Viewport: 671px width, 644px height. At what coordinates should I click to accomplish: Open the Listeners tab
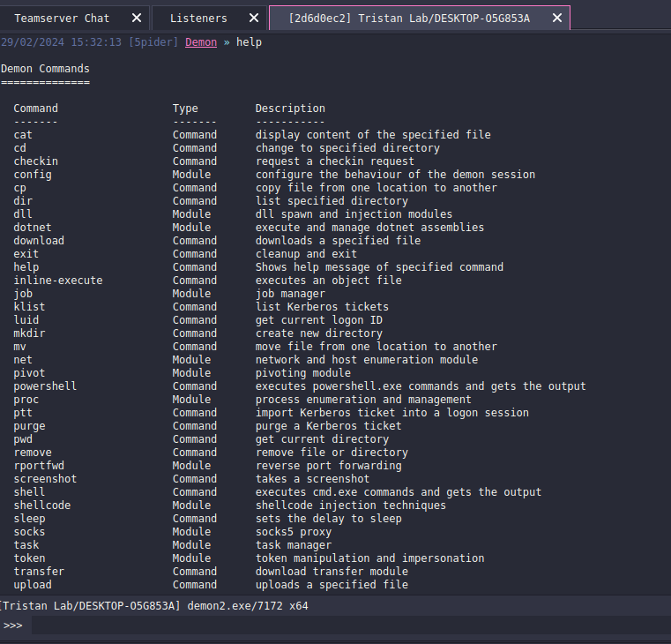pyautogui.click(x=198, y=18)
